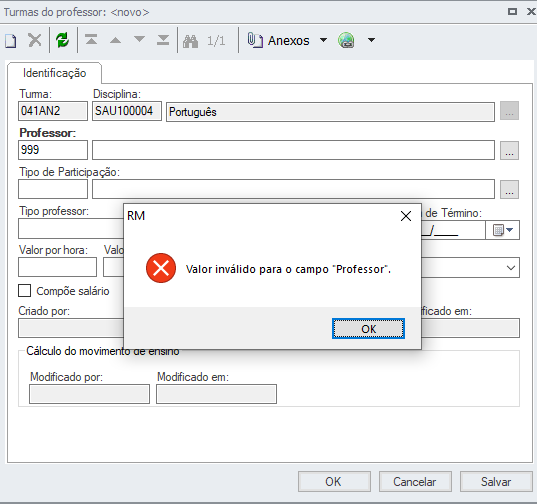
Task: Click the Anexos paperclip button
Action: [278, 40]
